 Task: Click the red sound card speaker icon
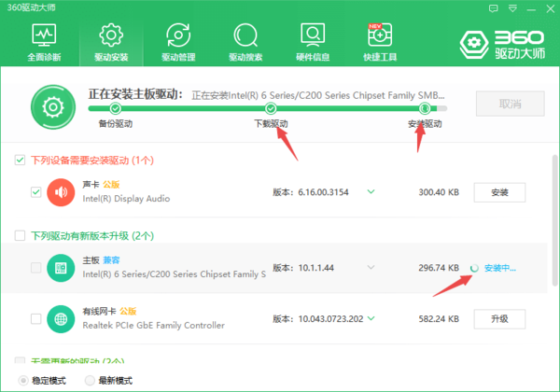(61, 192)
